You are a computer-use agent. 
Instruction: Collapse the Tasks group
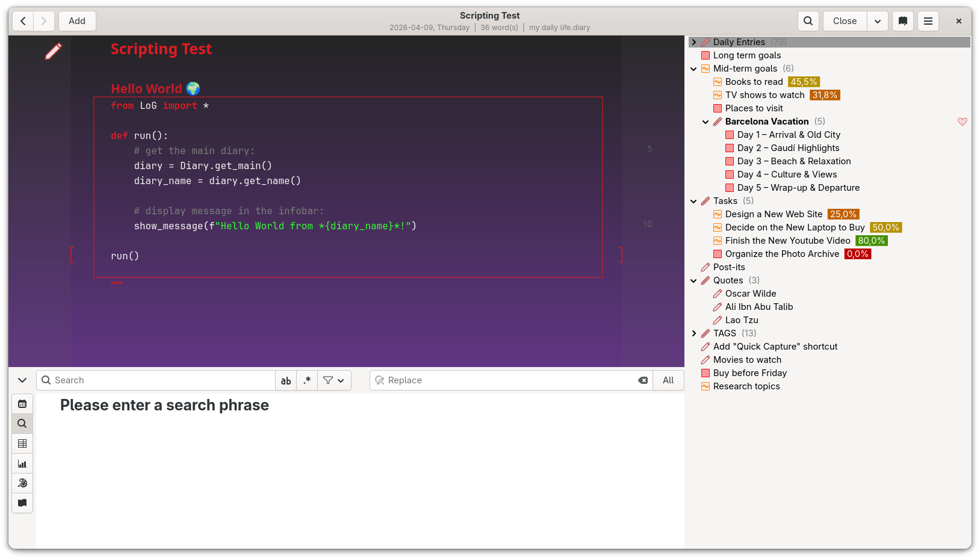[694, 201]
